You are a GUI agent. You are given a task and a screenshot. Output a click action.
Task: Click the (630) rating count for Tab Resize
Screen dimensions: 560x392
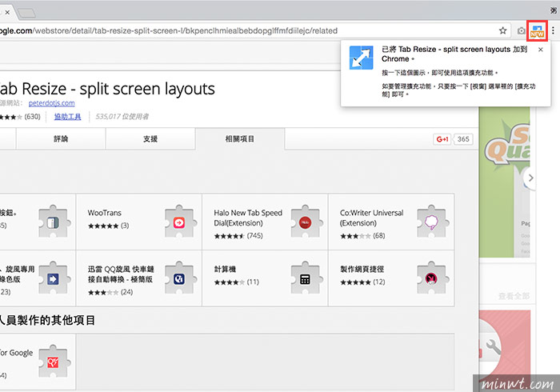pyautogui.click(x=32, y=117)
